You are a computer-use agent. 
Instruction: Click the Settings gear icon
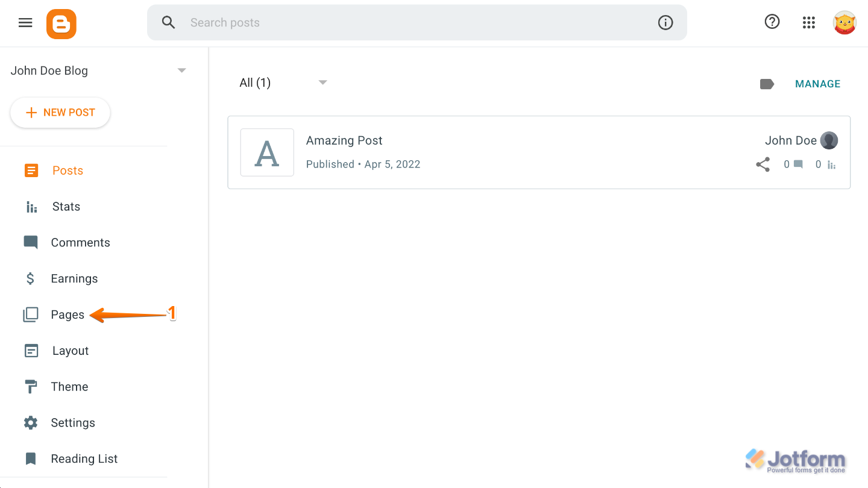point(31,423)
